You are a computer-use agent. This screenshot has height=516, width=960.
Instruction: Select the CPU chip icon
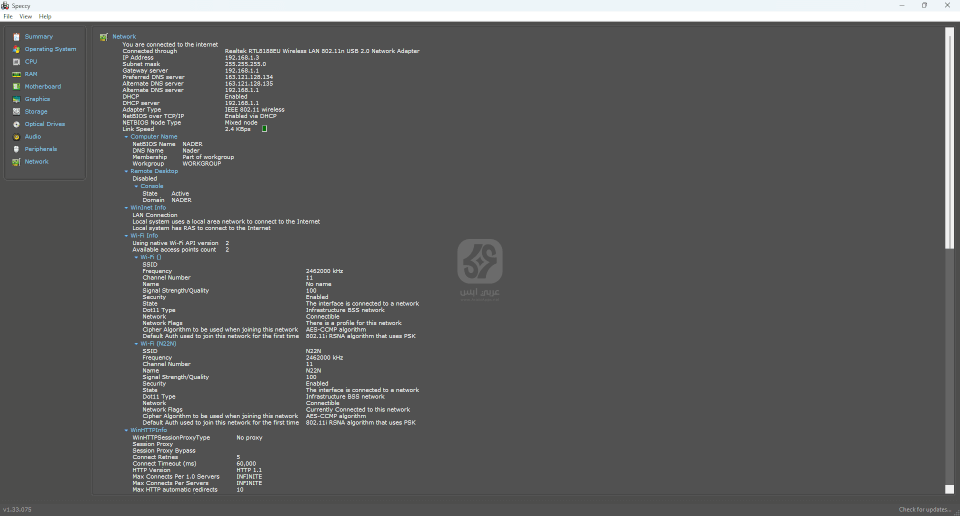[16, 62]
